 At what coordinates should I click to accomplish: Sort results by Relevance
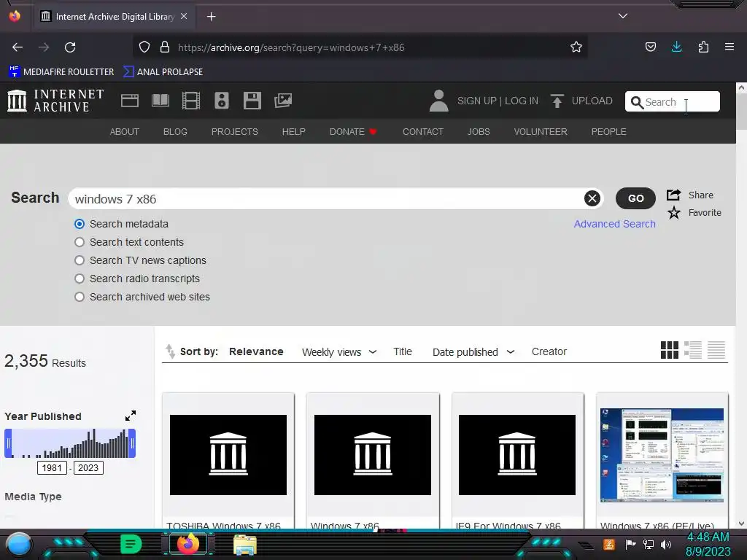coord(256,351)
